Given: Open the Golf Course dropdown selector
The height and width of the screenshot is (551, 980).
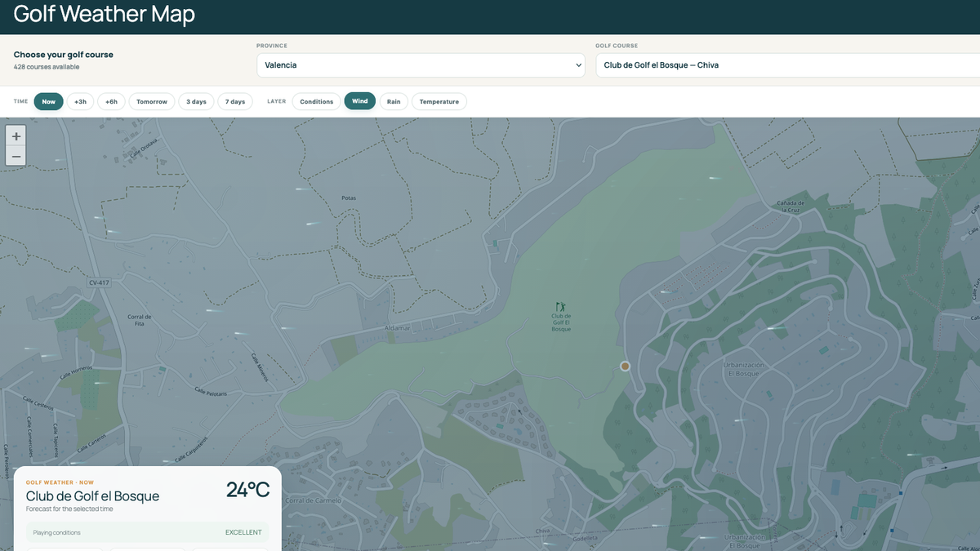Looking at the screenshot, I should (788, 65).
